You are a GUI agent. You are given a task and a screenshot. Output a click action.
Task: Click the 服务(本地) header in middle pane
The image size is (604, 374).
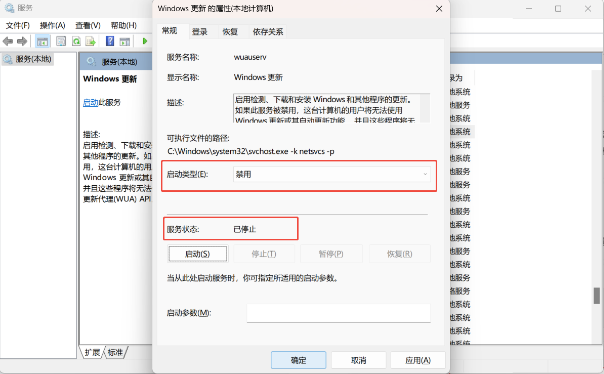[119, 62]
